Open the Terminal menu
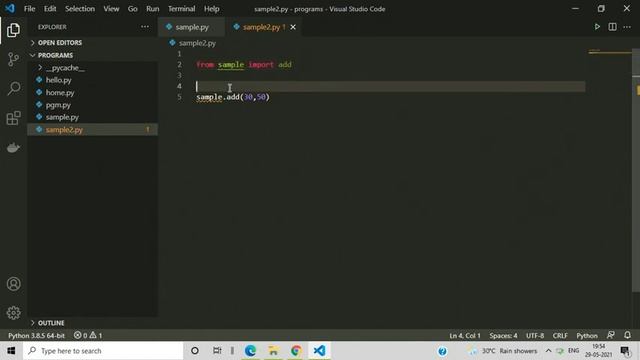The width and height of the screenshot is (640, 360). tap(182, 9)
